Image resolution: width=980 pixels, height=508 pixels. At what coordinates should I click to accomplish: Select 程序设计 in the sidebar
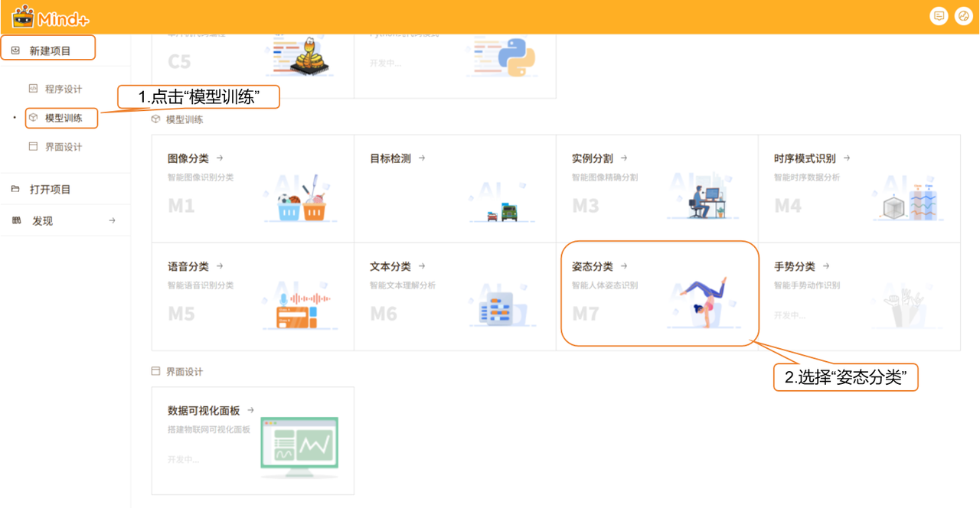[63, 89]
